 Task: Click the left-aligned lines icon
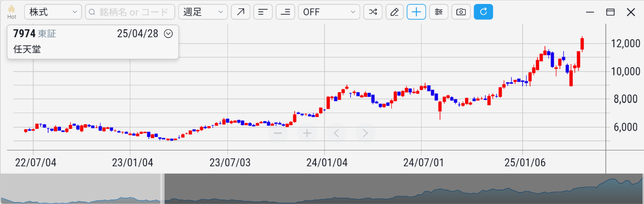tap(263, 12)
